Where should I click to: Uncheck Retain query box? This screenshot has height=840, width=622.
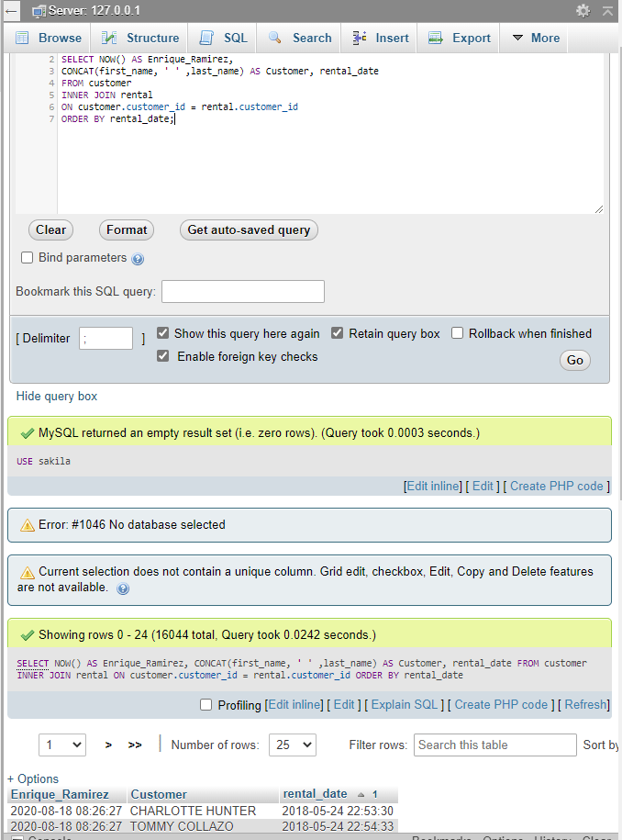[337, 333]
